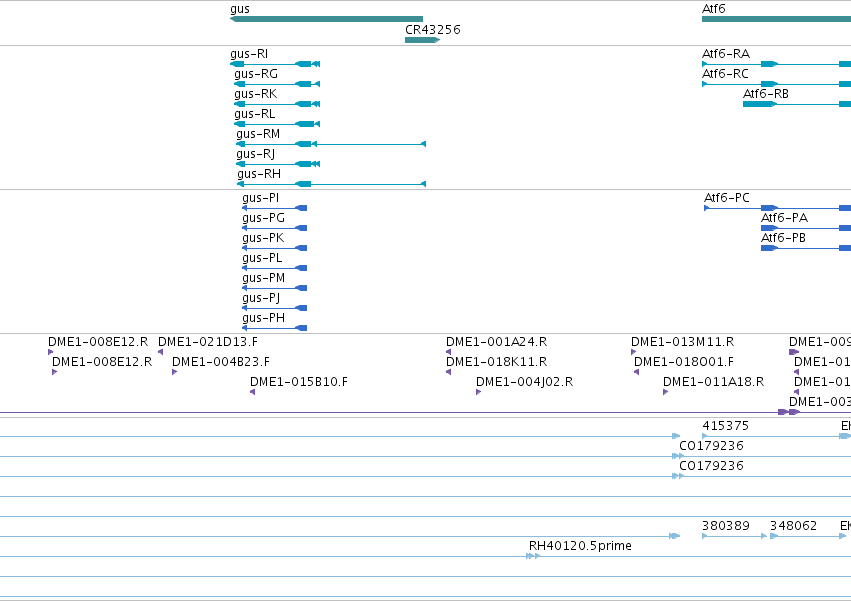
Task: Open the gus-RG transcript label
Action: coord(256,74)
